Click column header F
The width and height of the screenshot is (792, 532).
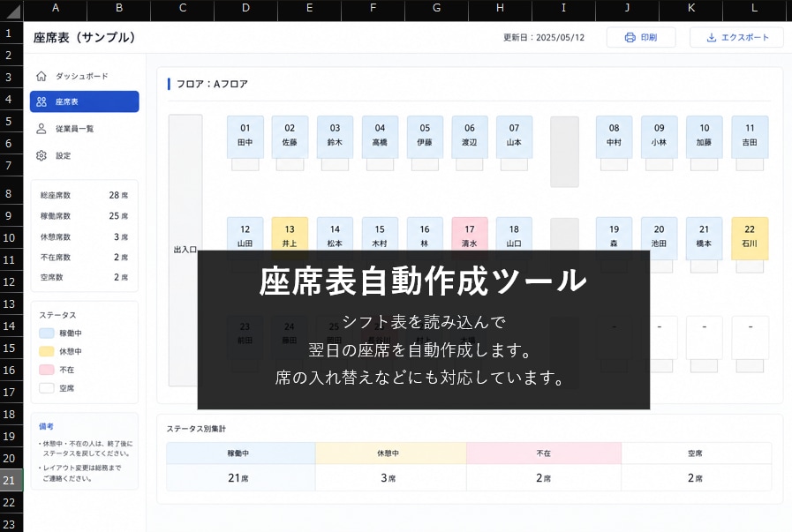pos(373,9)
